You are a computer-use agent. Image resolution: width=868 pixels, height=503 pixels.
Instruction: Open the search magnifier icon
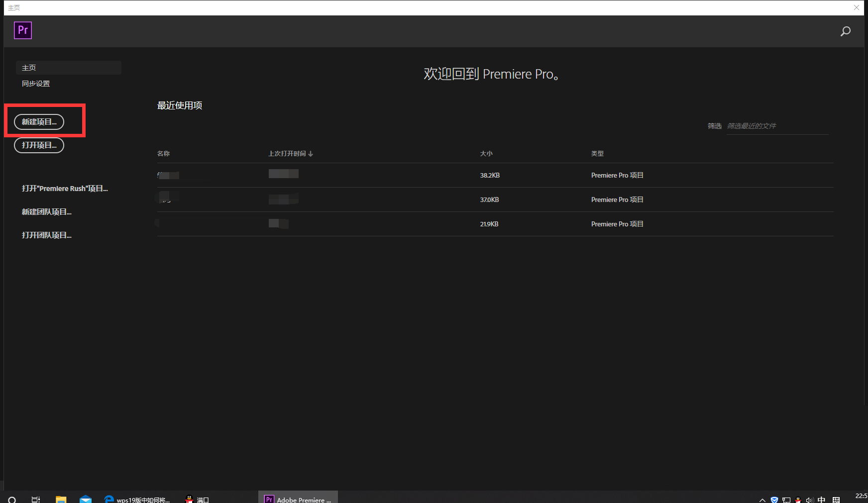(845, 32)
